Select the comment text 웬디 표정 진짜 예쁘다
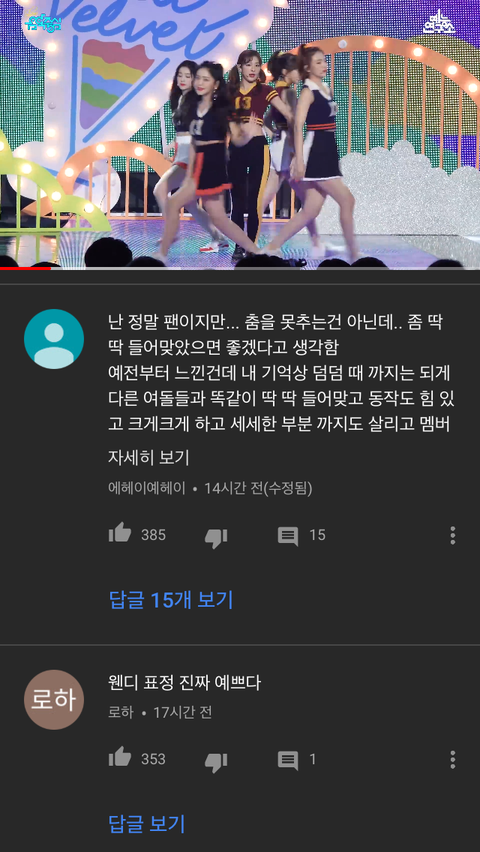Screen dimensions: 480x852 184,683
